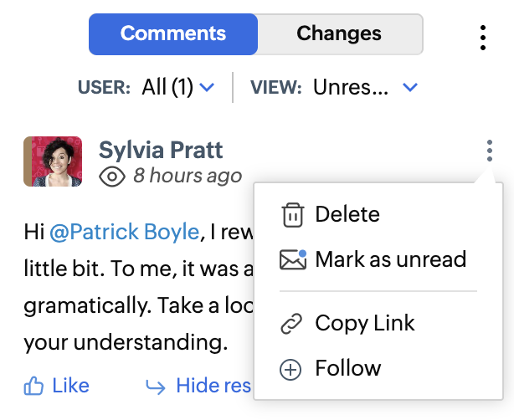Expand the VIEW filter dropdown
Screen dimensions: 514x420
(409, 87)
